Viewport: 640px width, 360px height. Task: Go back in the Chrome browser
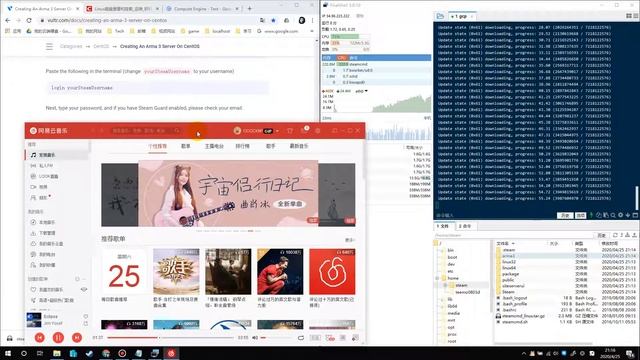coord(8,20)
